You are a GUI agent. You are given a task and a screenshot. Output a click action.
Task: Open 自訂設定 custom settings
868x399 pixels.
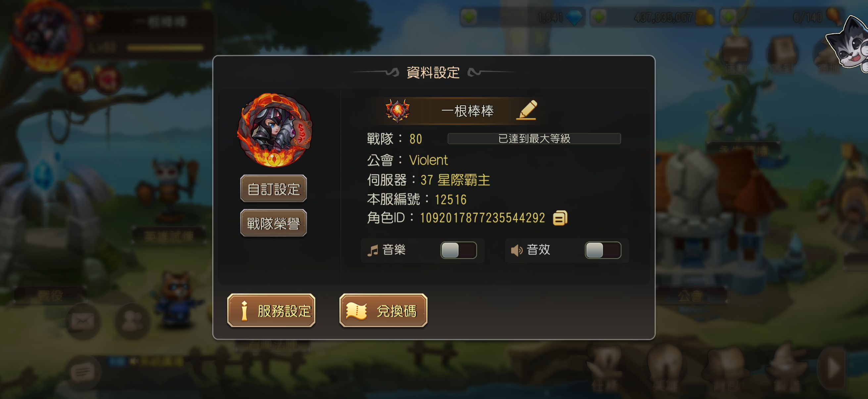[273, 189]
